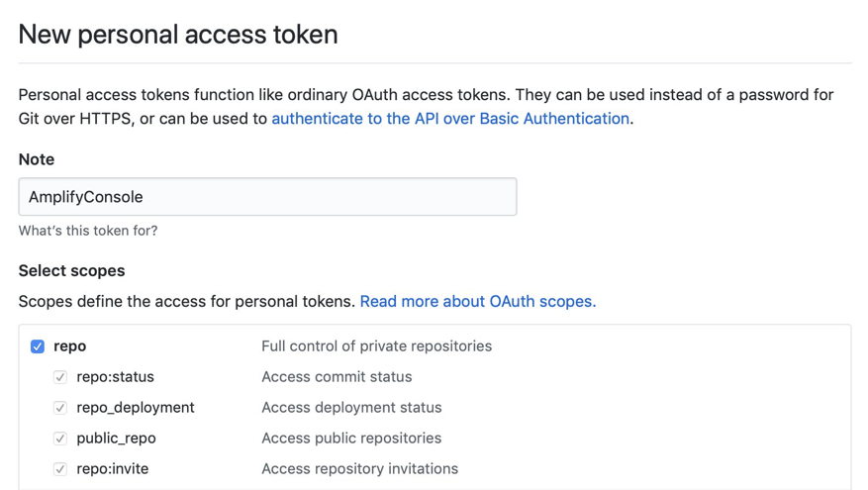Click the Note field label
Image resolution: width=868 pixels, height=490 pixels.
(x=37, y=159)
